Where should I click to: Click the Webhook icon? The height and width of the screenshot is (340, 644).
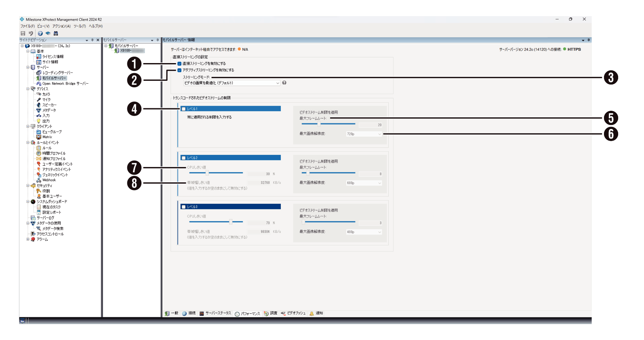39,180
